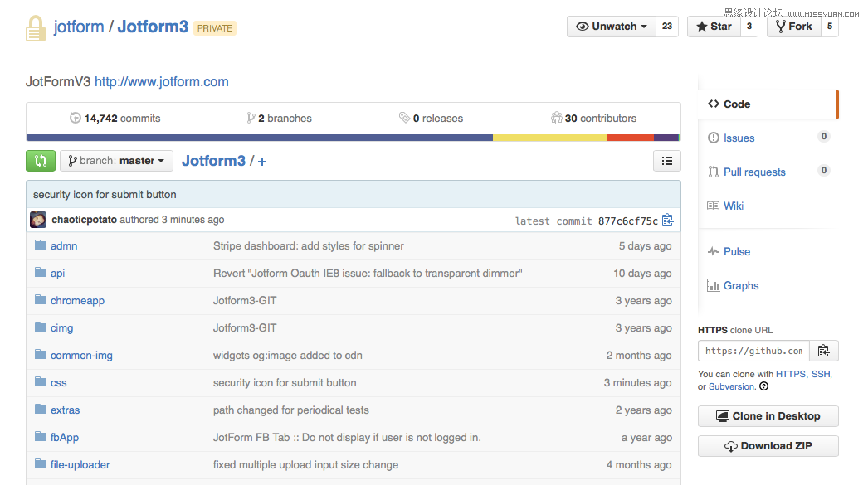Open Stripe dashboard: add styles for spinner commit
Screen dimensions: 868x485
tap(309, 246)
